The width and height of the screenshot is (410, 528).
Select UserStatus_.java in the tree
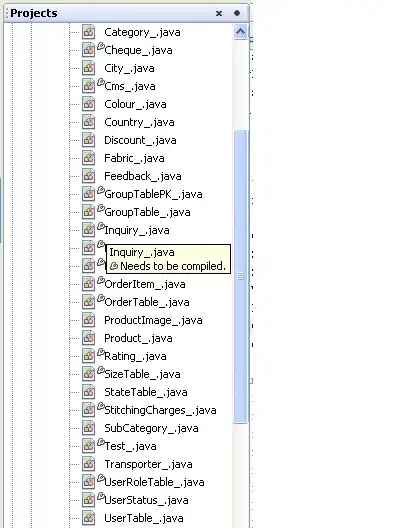coord(146,500)
